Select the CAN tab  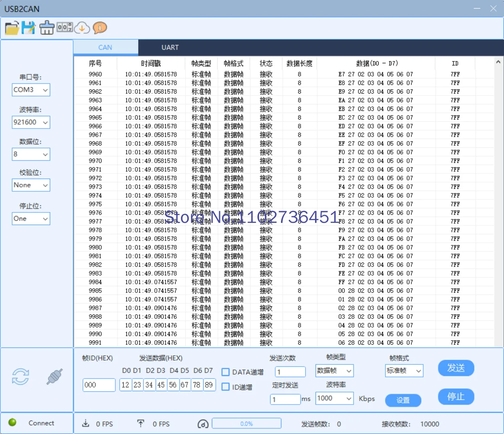(105, 48)
